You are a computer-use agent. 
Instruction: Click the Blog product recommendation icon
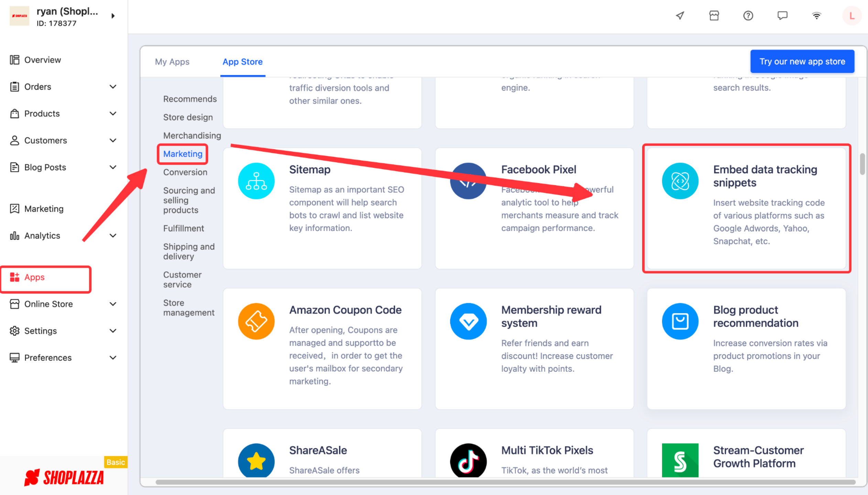coord(680,321)
